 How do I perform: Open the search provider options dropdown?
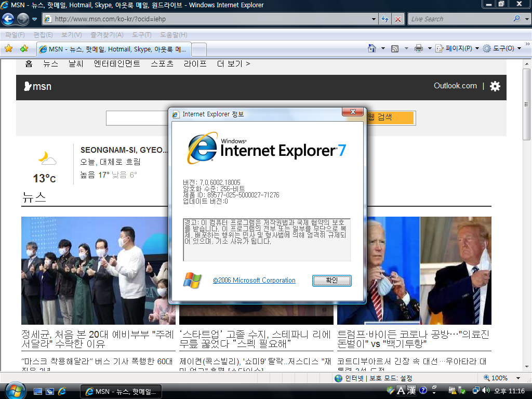tap(527, 19)
